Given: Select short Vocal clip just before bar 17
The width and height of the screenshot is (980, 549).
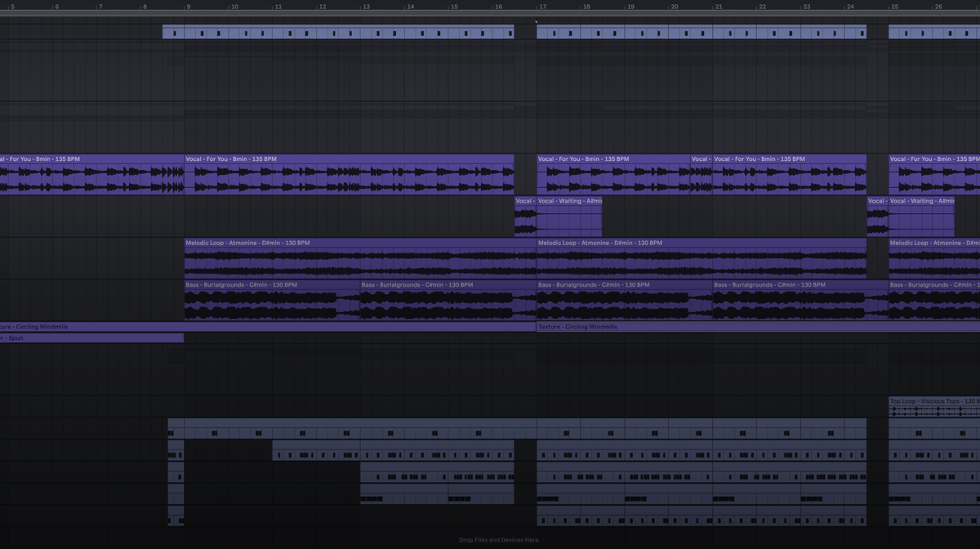Looking at the screenshot, I should point(525,216).
